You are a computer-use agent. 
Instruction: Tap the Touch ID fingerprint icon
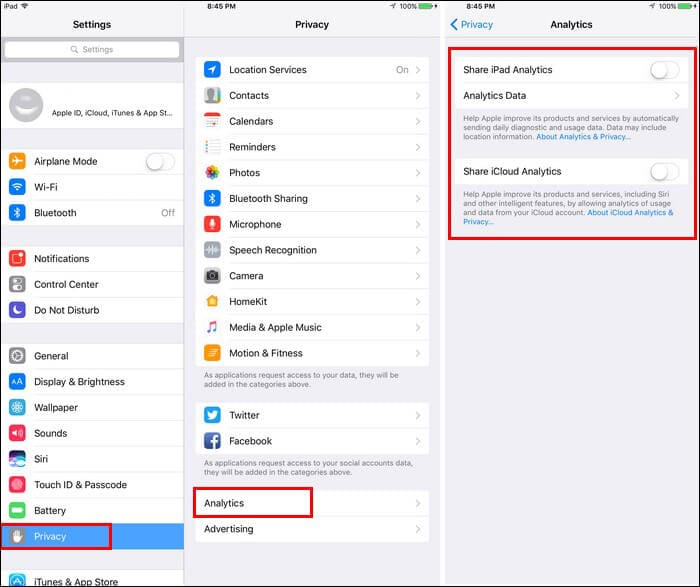point(17,484)
